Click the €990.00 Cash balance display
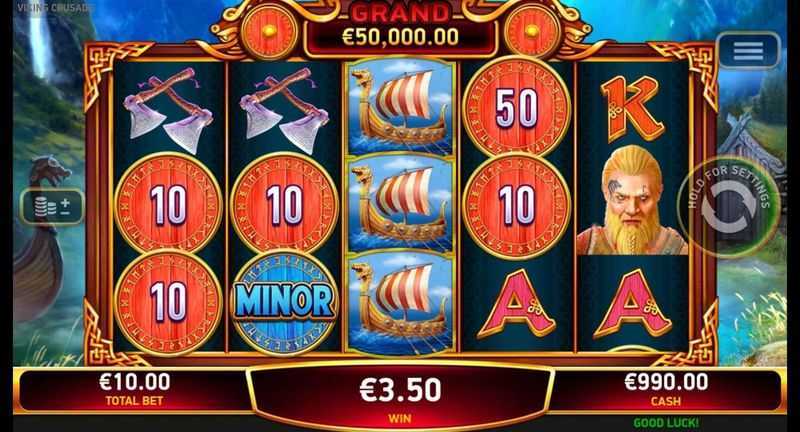 666,389
